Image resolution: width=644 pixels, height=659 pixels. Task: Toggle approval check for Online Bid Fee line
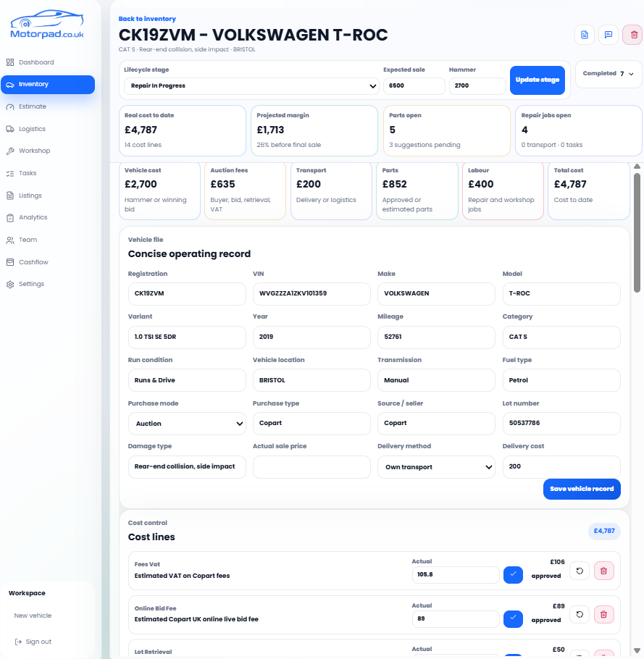pos(513,618)
